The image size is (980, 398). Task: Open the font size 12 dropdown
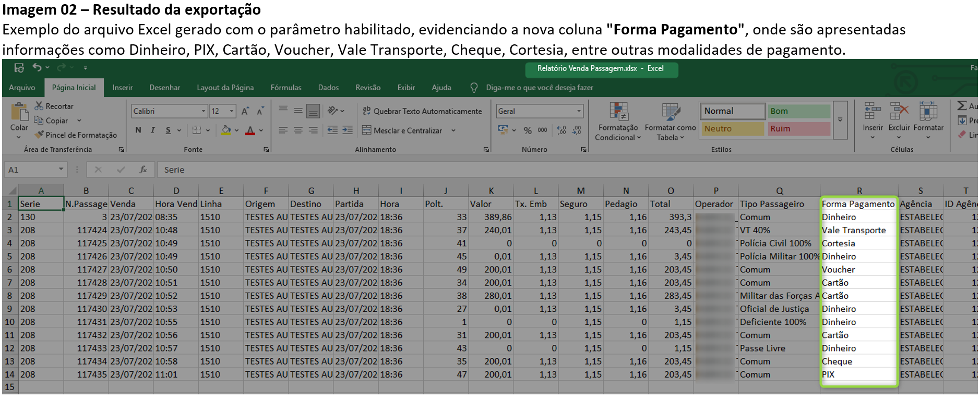pyautogui.click(x=232, y=111)
